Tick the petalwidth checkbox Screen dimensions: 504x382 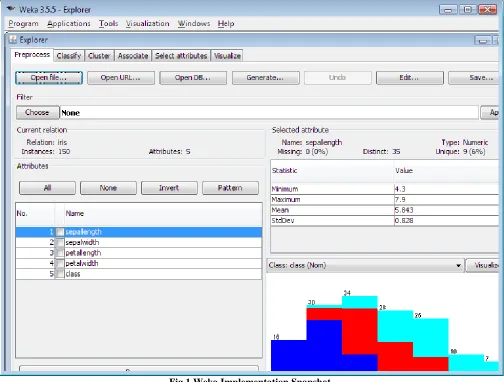coord(60,263)
